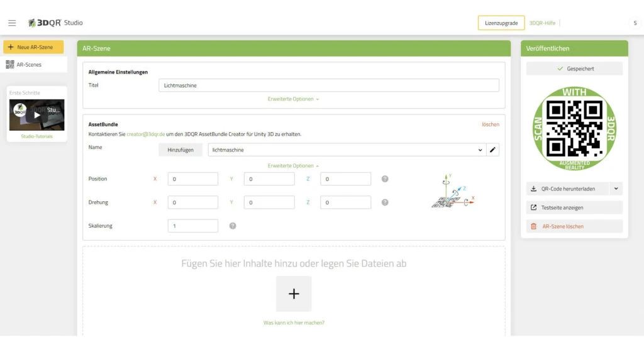The width and height of the screenshot is (644, 349).
Task: Click the Hinzufügen button
Action: click(180, 150)
